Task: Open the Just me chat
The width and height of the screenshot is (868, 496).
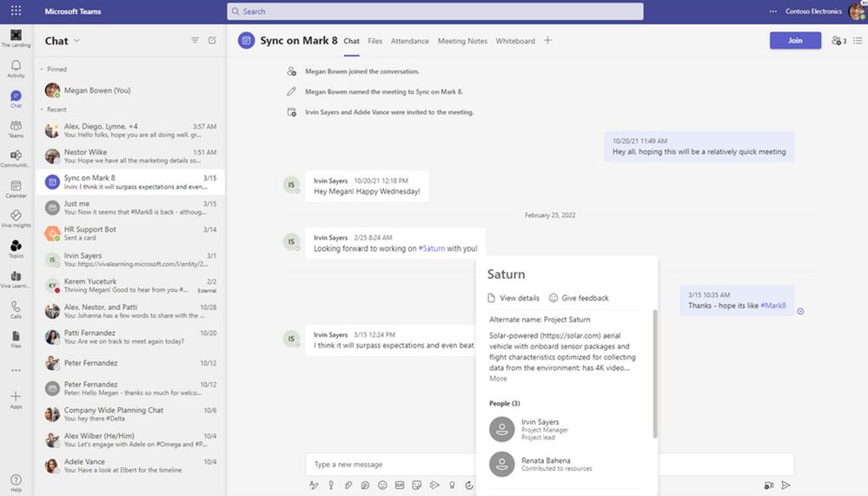Action: point(130,208)
